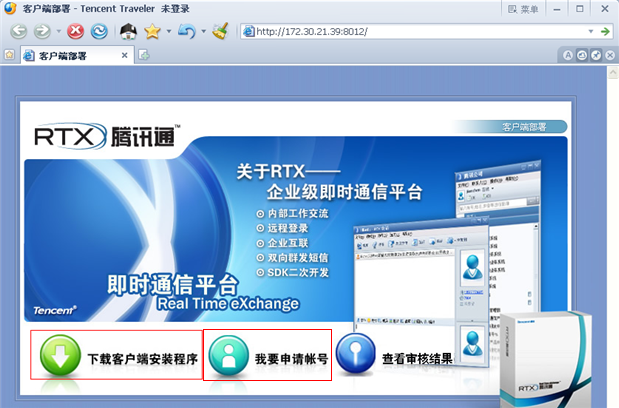Click the 客户端部署 banner label
This screenshot has width=619, height=408.
[524, 127]
